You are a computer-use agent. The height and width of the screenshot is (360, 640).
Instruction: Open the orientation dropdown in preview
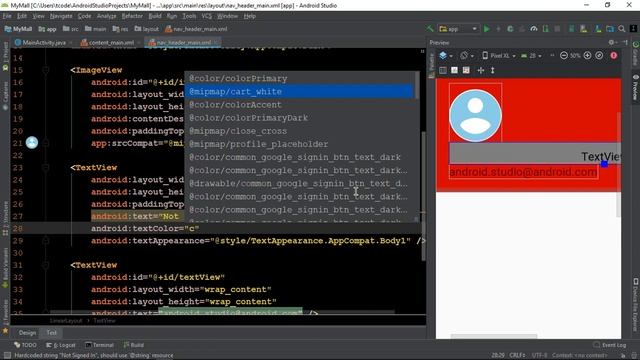pos(467,56)
